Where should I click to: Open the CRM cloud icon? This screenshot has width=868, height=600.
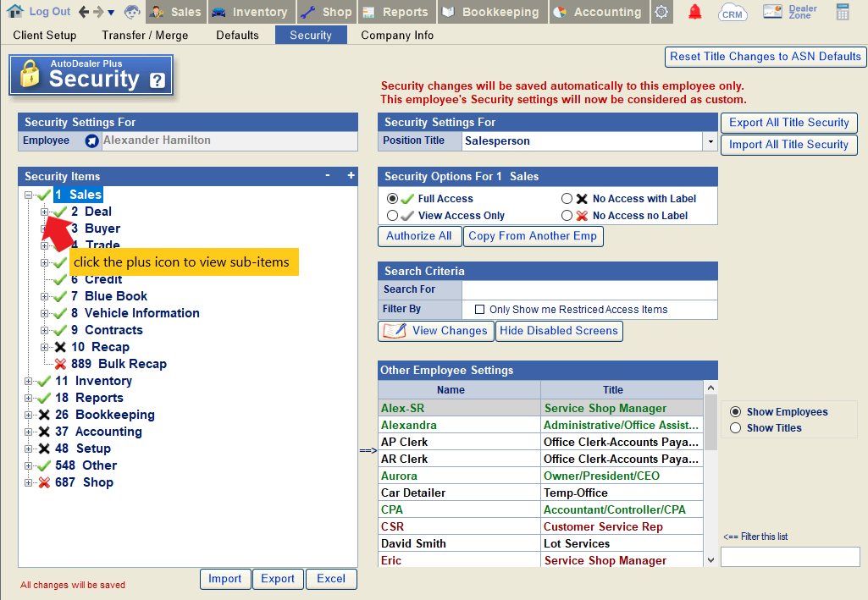click(x=732, y=12)
